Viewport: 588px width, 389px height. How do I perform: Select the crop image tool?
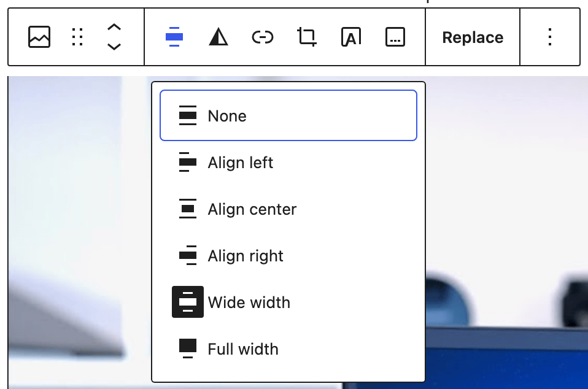click(307, 37)
